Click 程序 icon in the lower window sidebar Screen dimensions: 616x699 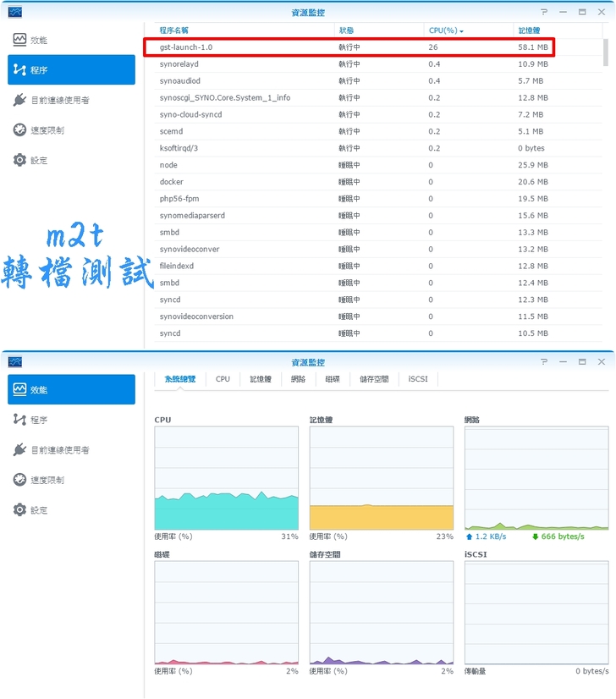(20, 420)
